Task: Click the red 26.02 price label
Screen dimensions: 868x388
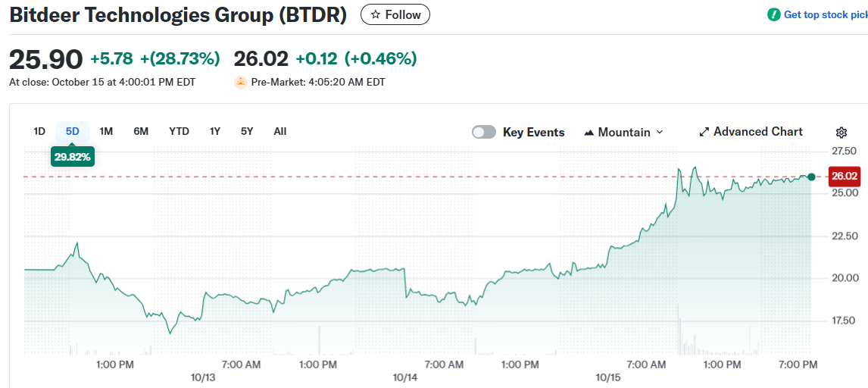Action: point(845,176)
